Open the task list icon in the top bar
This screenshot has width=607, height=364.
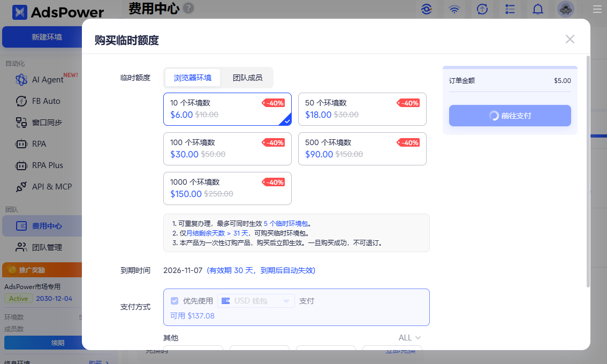510,9
